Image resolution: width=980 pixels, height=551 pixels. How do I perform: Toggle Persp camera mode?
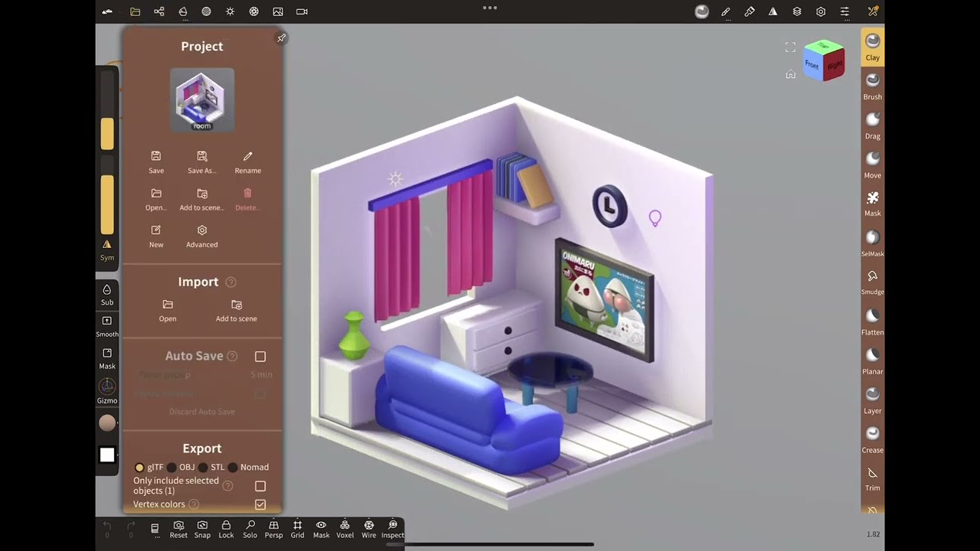(x=273, y=529)
